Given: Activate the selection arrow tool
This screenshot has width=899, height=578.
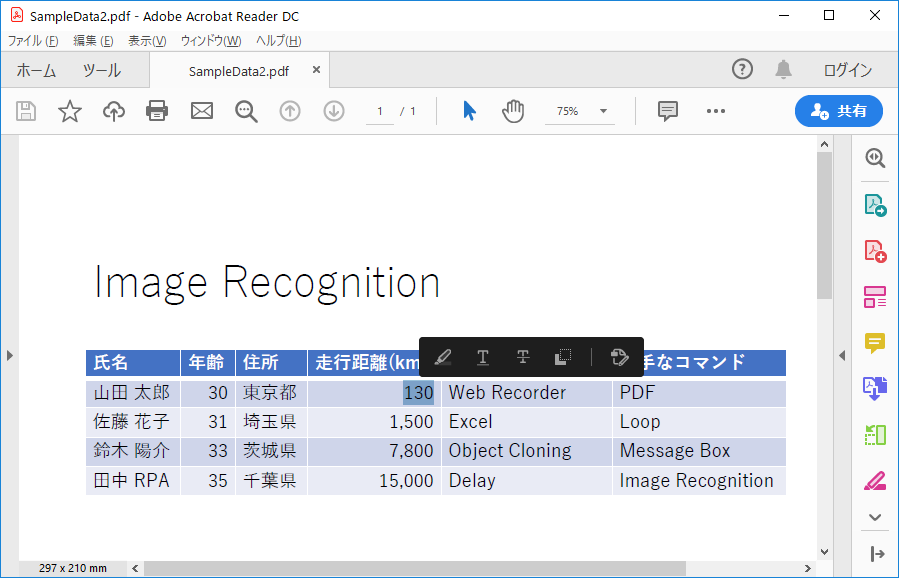Looking at the screenshot, I should click(x=470, y=111).
